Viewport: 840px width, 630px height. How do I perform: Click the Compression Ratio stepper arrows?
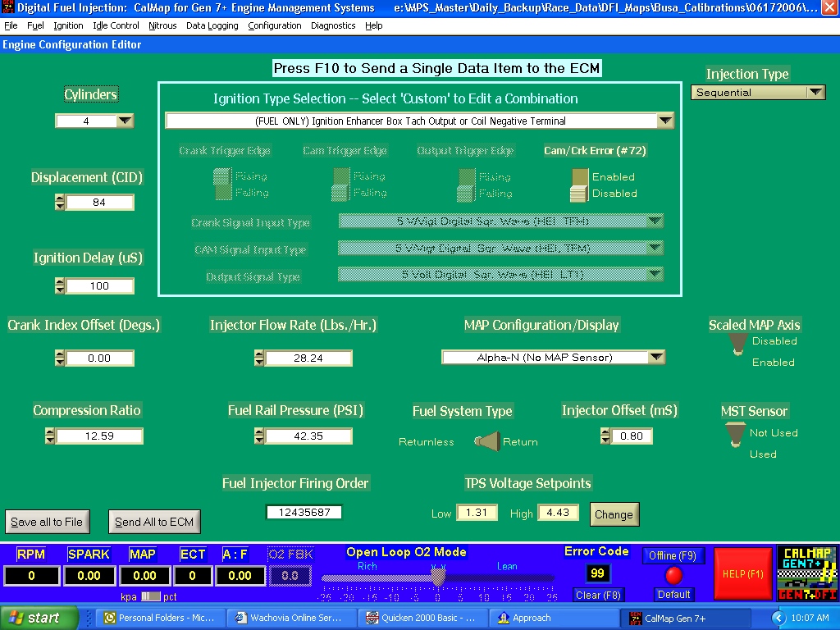pos(50,436)
